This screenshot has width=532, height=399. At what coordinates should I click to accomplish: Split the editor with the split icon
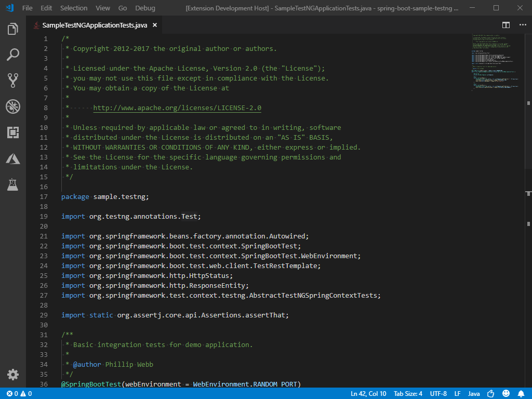click(x=506, y=25)
